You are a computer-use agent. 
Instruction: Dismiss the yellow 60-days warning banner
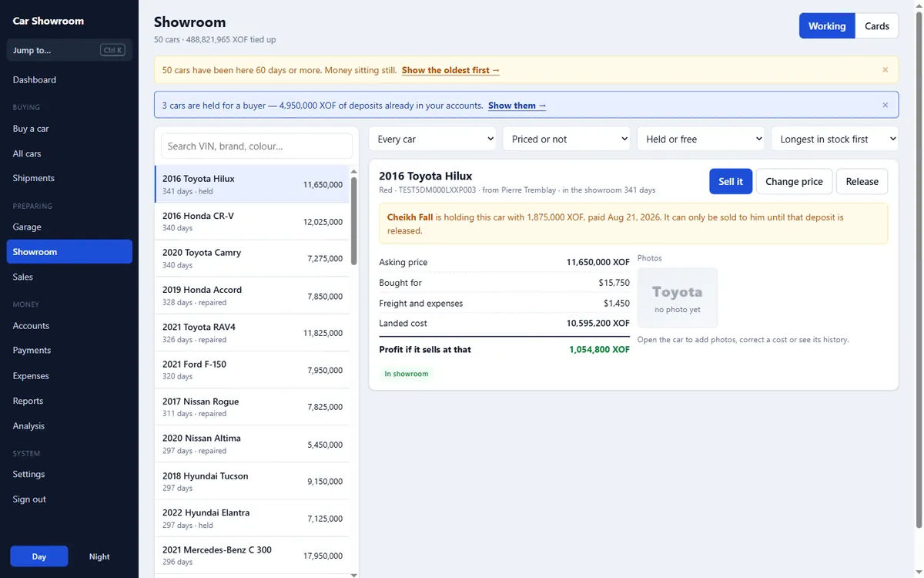point(885,70)
